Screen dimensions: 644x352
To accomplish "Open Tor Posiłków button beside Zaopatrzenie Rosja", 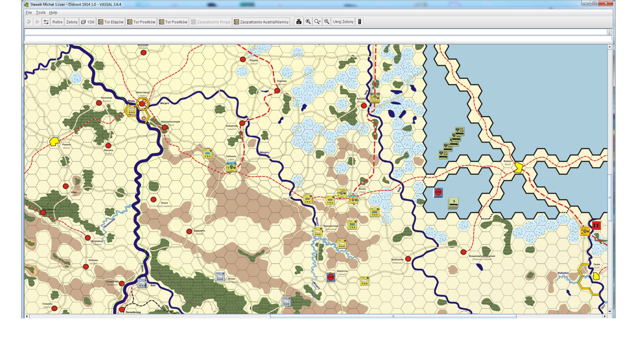I will click(173, 22).
